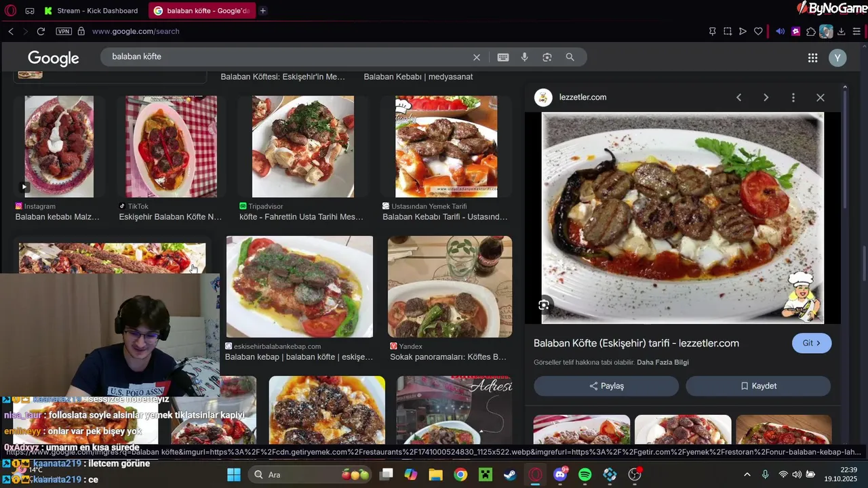
Task: Search by image with the Google Lens icon
Action: click(x=547, y=58)
